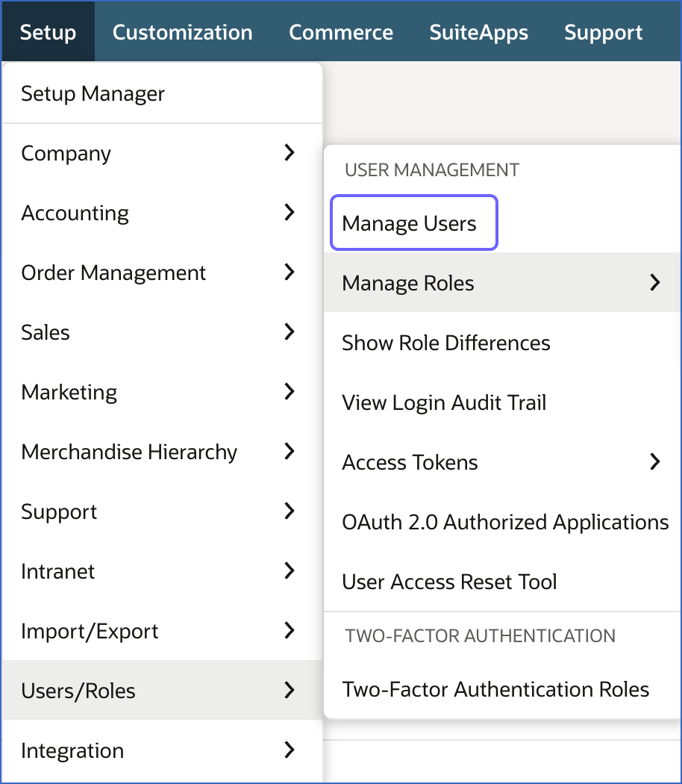This screenshot has width=682, height=784.
Task: Open the Manage Users page
Action: click(413, 223)
